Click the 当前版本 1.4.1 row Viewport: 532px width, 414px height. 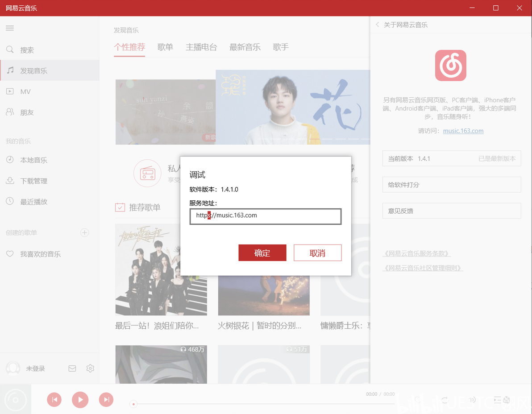click(x=452, y=158)
